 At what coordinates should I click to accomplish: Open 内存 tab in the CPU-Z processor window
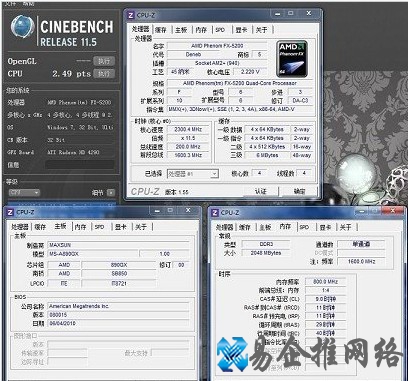201,30
